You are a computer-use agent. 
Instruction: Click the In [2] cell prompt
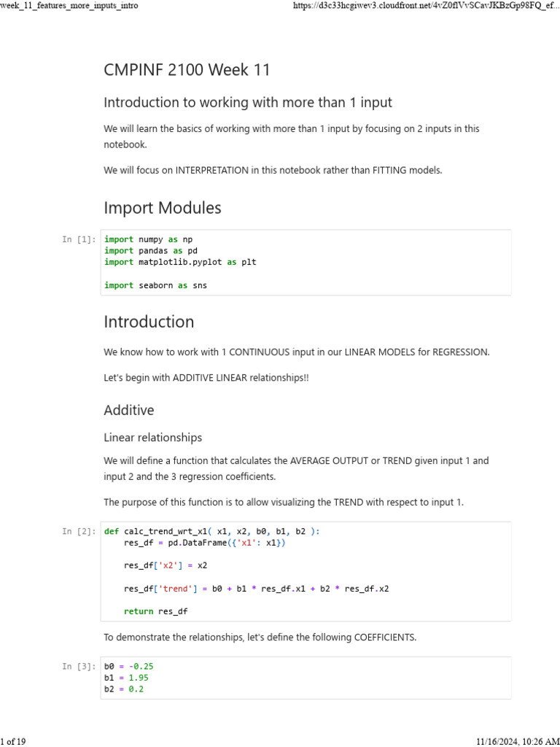coord(79,532)
